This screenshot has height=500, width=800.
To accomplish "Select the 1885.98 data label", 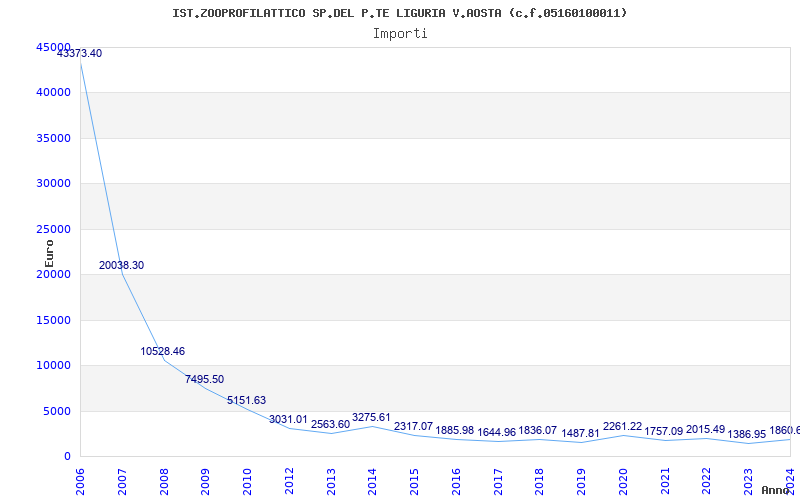I will pos(455,430).
